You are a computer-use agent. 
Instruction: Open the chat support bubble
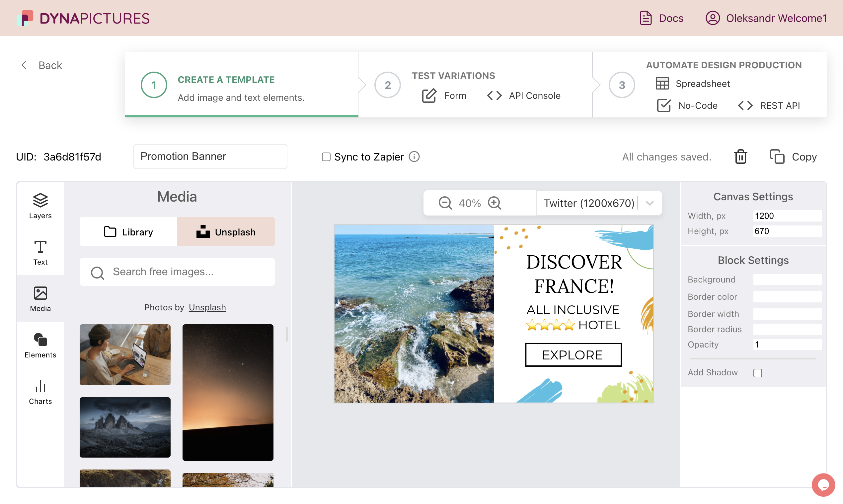coord(823,485)
